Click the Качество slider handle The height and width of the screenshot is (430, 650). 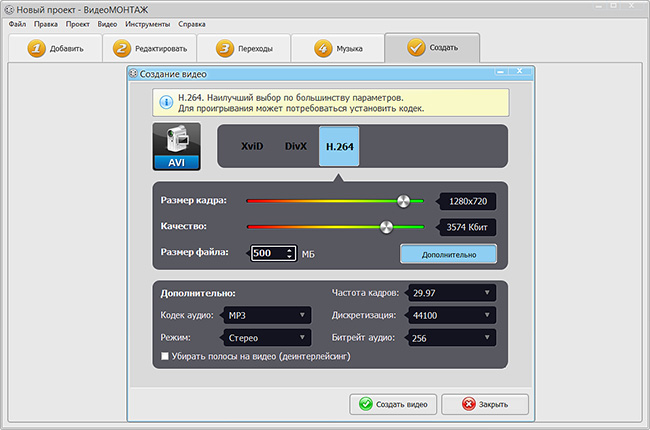point(386,227)
